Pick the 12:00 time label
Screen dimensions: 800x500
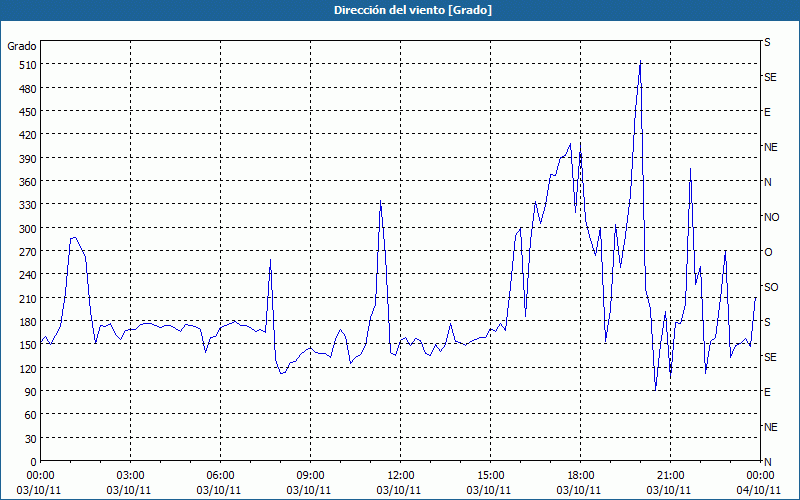[401, 476]
